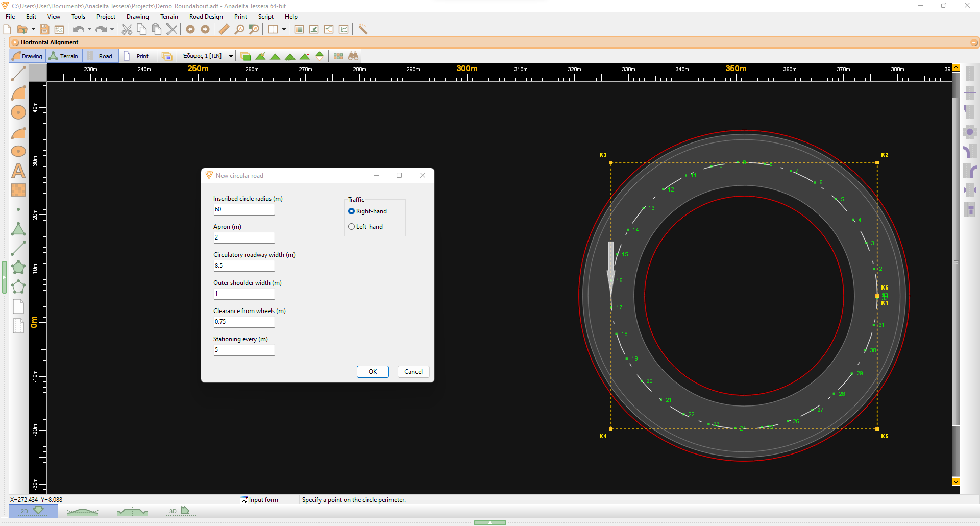The height and width of the screenshot is (526, 980).
Task: Click the Cancel button
Action: [x=413, y=371]
